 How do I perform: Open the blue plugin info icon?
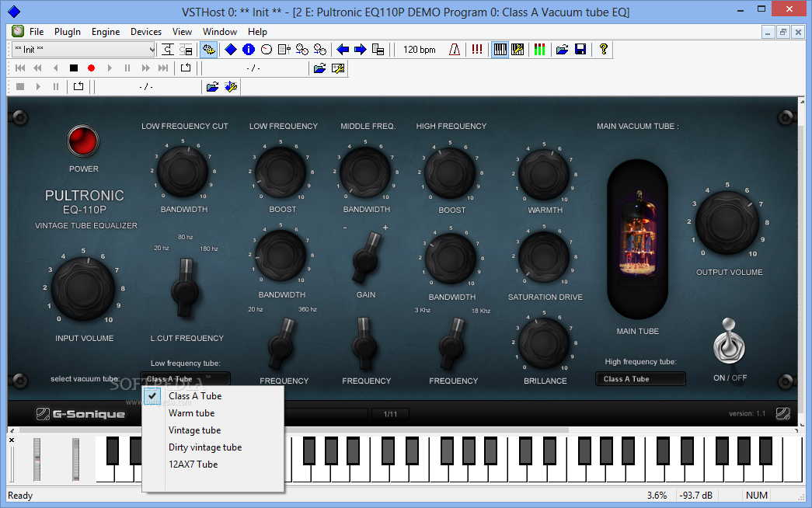click(x=249, y=49)
